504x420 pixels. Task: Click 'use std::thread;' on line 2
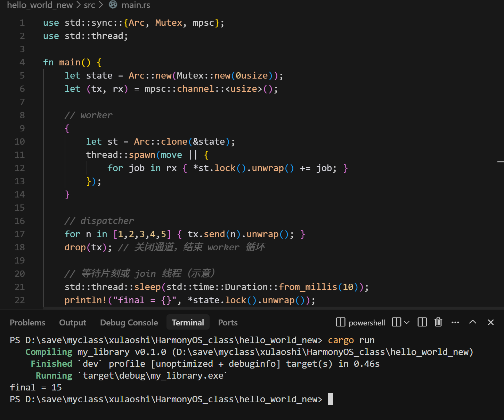(x=86, y=36)
